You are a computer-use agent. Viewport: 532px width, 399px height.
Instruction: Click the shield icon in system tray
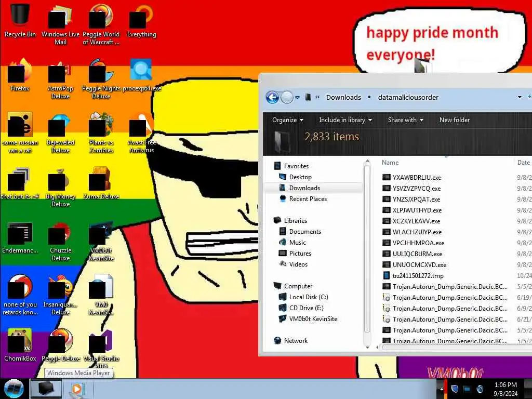(x=455, y=389)
